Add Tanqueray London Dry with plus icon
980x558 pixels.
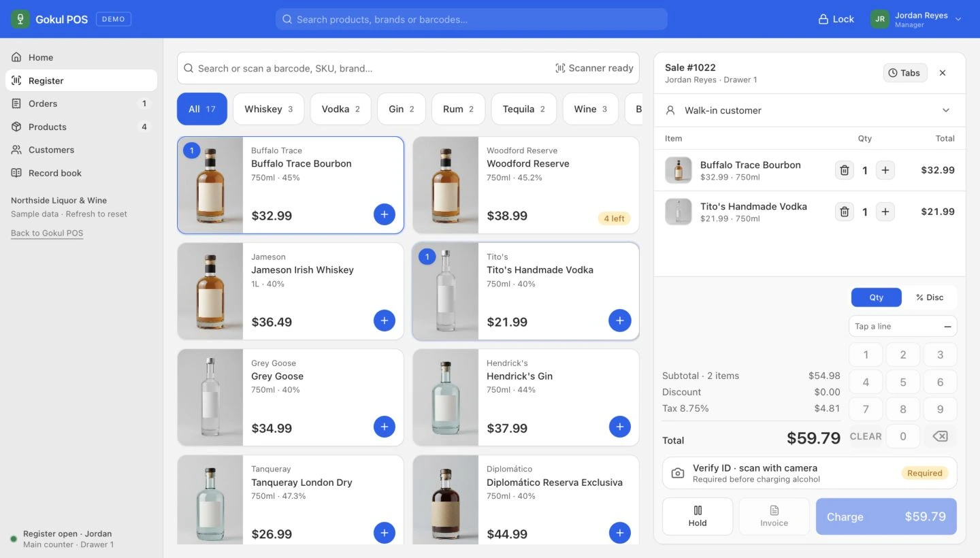point(385,533)
